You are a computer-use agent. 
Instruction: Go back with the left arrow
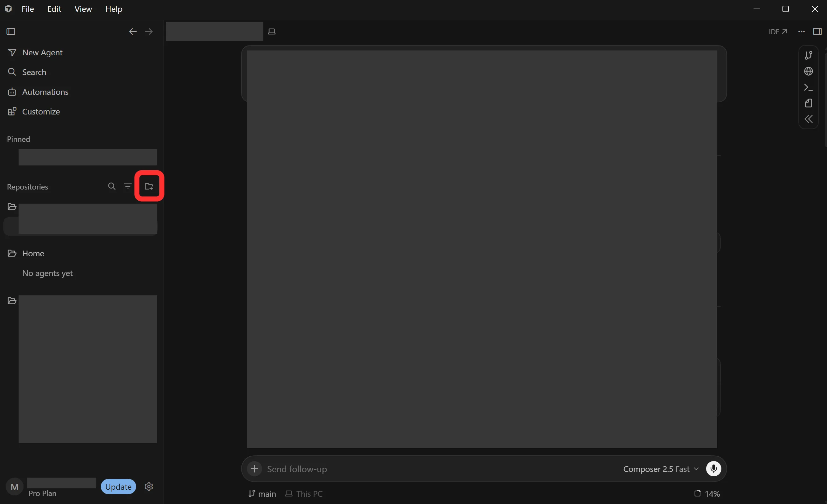133,31
